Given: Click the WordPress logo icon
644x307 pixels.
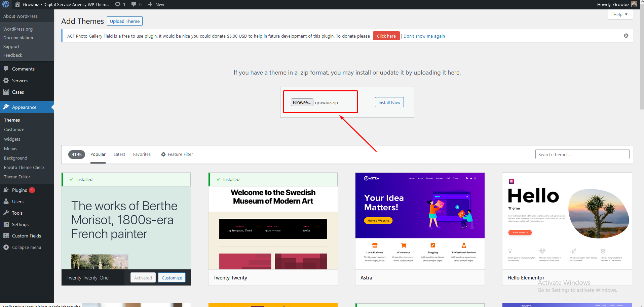Looking at the screenshot, I should pyautogui.click(x=6, y=4).
